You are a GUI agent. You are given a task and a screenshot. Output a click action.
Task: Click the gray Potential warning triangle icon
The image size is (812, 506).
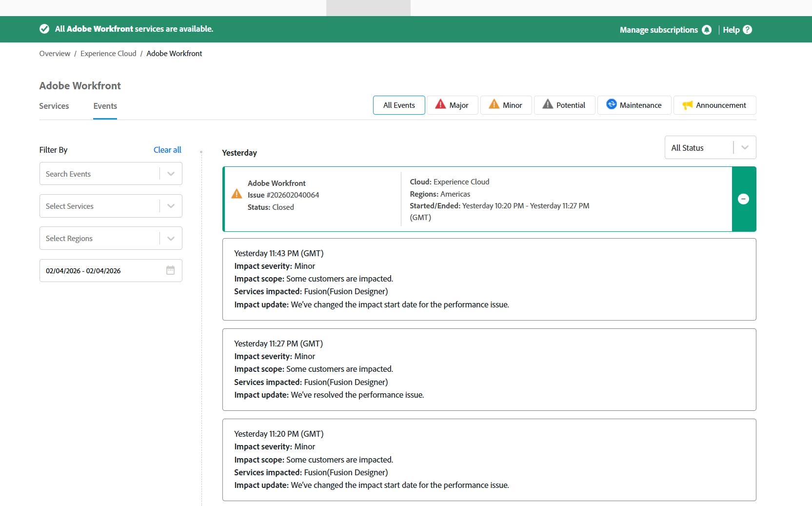(x=548, y=104)
